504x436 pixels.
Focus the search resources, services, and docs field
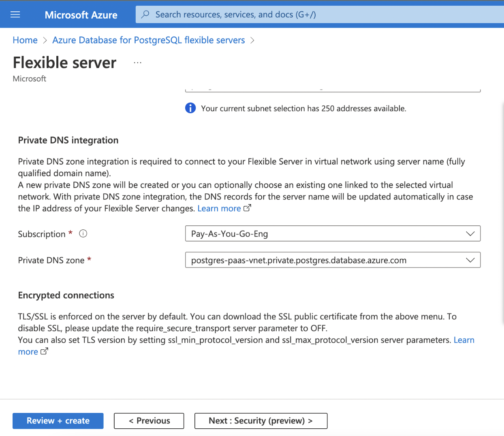[320, 15]
